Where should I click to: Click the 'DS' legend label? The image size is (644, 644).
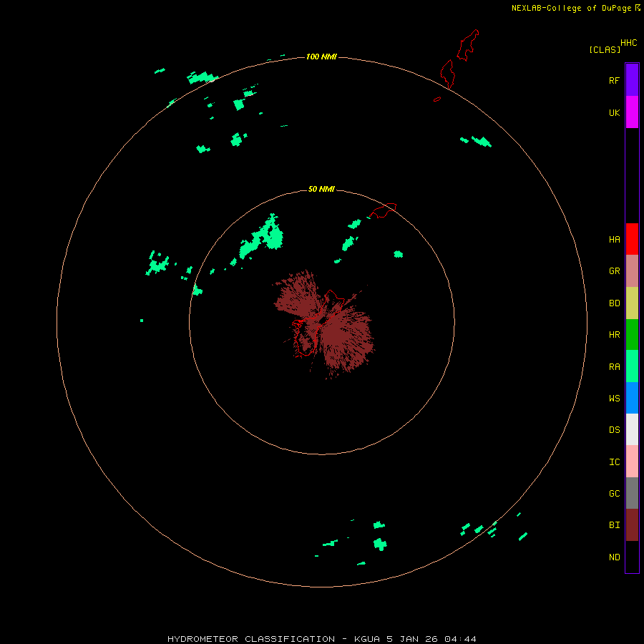(614, 430)
